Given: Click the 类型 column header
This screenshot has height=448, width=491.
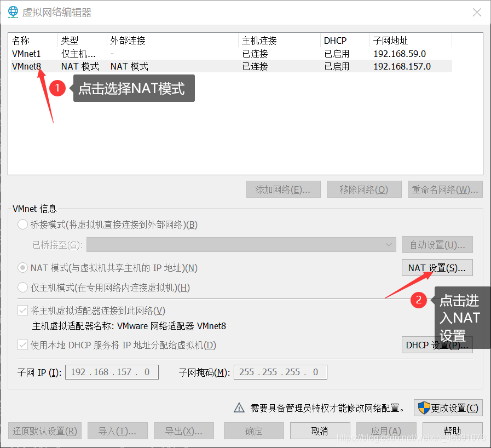Looking at the screenshot, I should point(82,41).
